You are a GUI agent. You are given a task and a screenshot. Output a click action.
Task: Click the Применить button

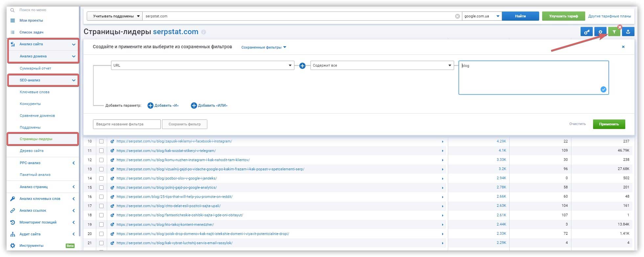(609, 124)
